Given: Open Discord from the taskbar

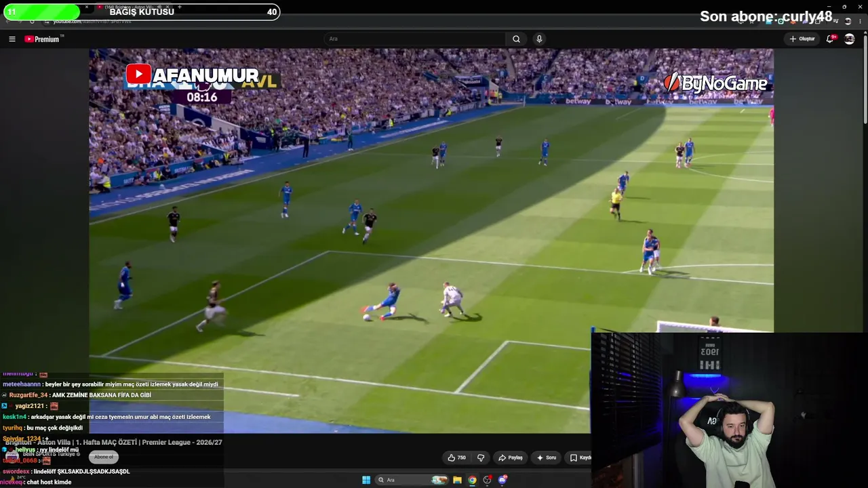Looking at the screenshot, I should tap(502, 480).
